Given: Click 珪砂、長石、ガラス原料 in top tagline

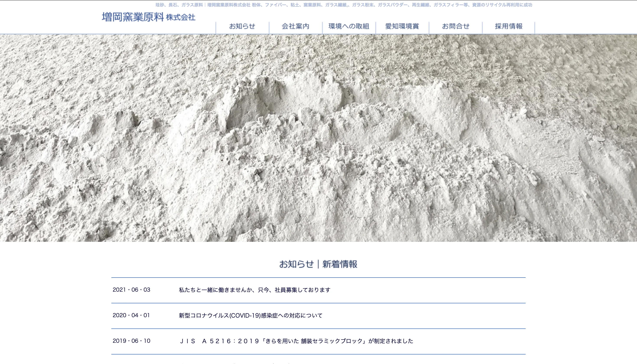Looking at the screenshot, I should click(179, 5).
